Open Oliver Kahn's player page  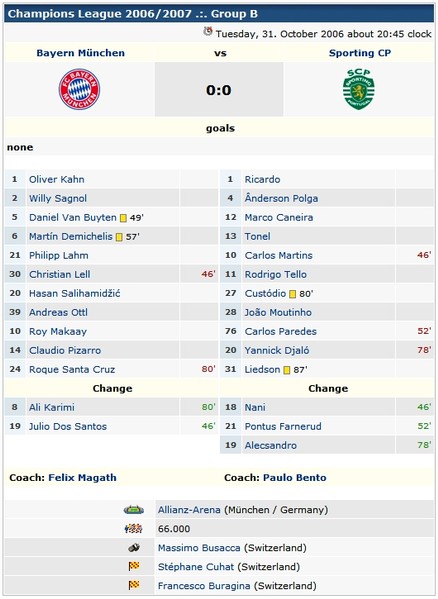coord(57,179)
